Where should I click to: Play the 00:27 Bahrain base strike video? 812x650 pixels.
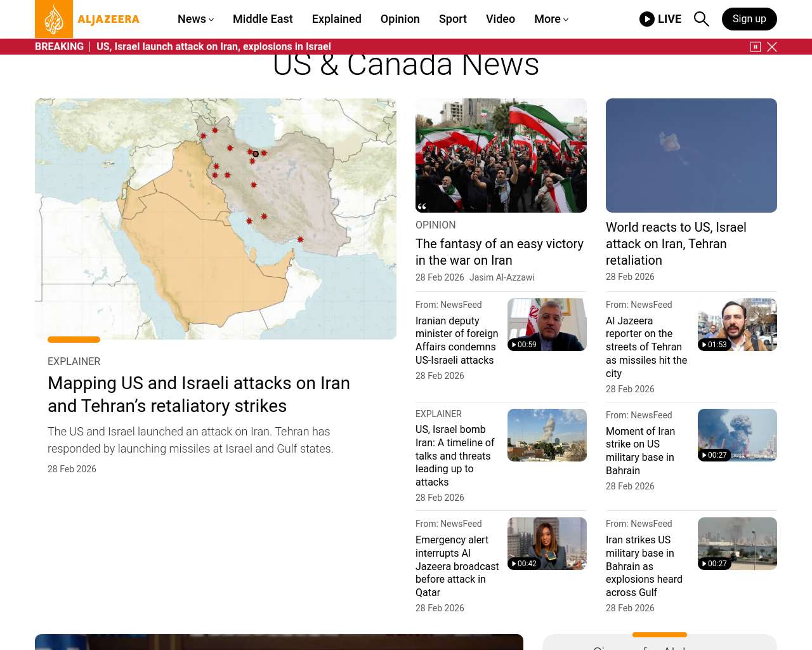[737, 435]
